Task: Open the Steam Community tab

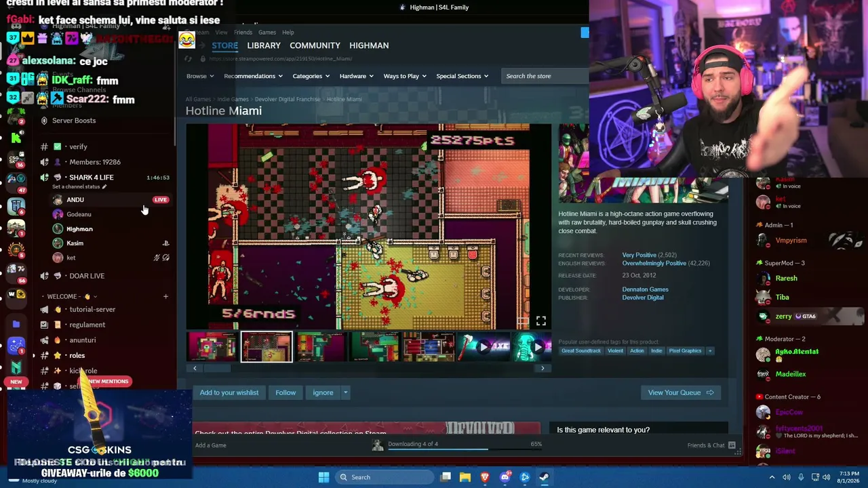Action: click(x=315, y=45)
